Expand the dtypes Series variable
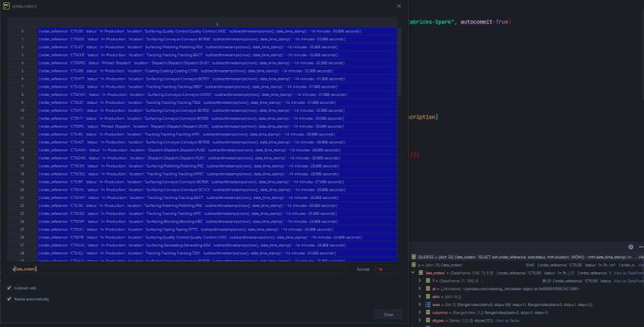This screenshot has width=644, height=327. coord(419,321)
